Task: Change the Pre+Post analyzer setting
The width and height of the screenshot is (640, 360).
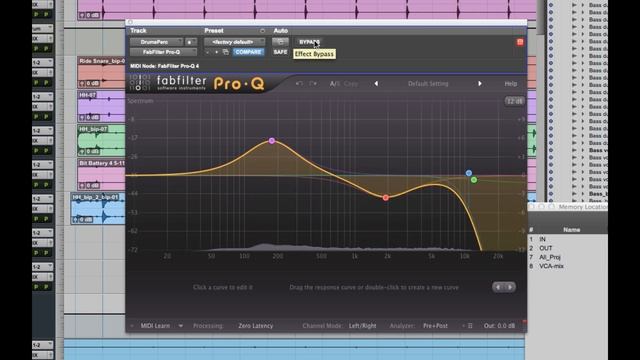Action: click(435, 326)
